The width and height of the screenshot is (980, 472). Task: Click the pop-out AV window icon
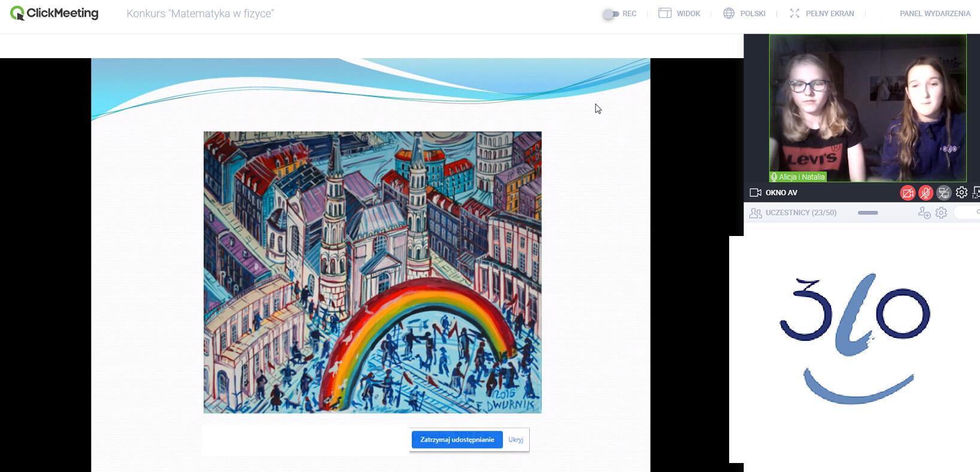[976, 192]
